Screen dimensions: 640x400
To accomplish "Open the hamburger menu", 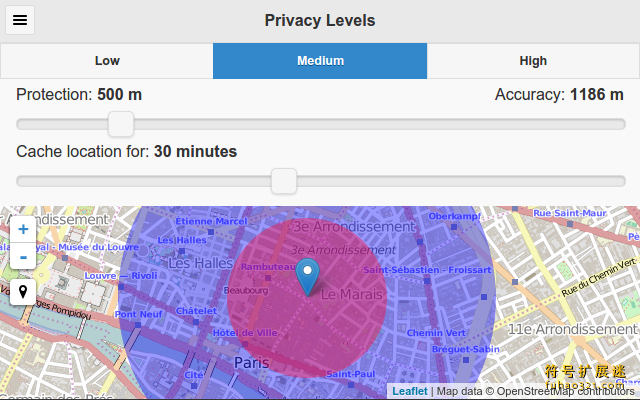I will (x=20, y=20).
